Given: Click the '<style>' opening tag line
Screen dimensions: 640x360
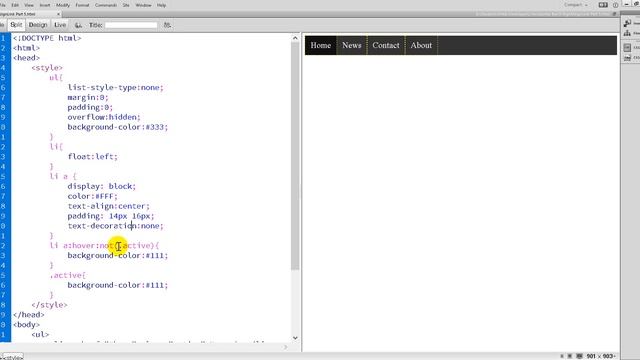Looking at the screenshot, I should [x=47, y=68].
